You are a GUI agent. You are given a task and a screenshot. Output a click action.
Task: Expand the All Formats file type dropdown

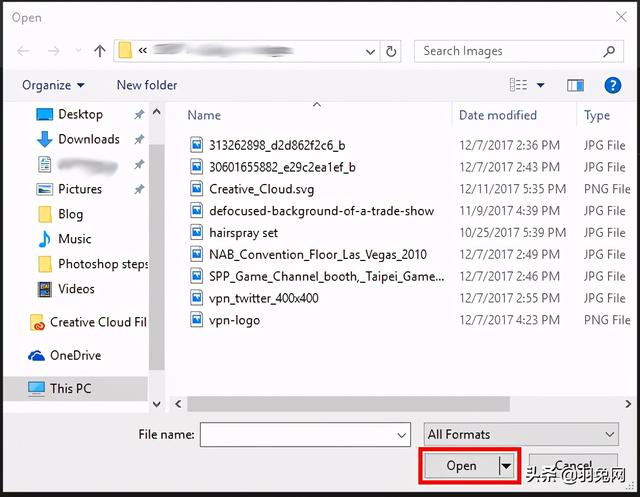(x=520, y=434)
